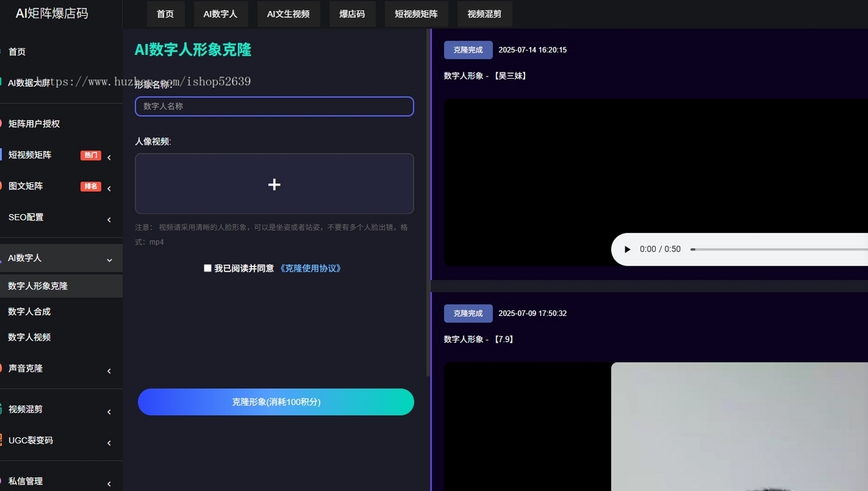Click the AI矩阵爆店码 logo title

click(x=52, y=13)
